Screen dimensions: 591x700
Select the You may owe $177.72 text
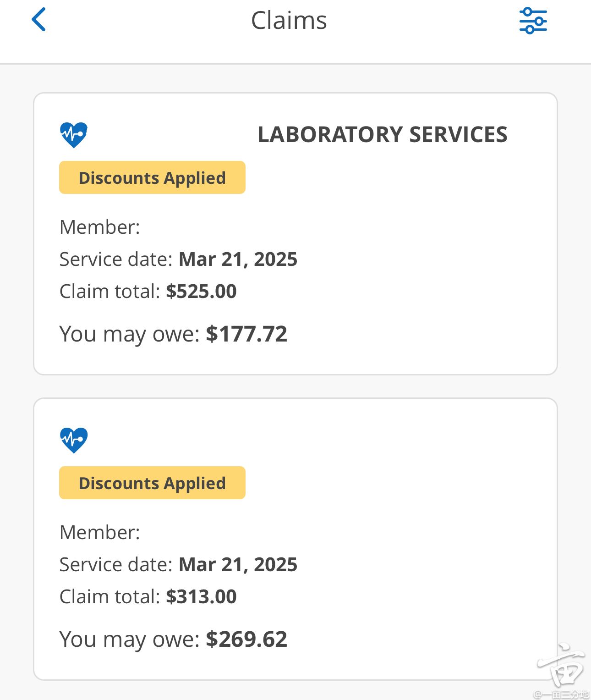(x=173, y=334)
